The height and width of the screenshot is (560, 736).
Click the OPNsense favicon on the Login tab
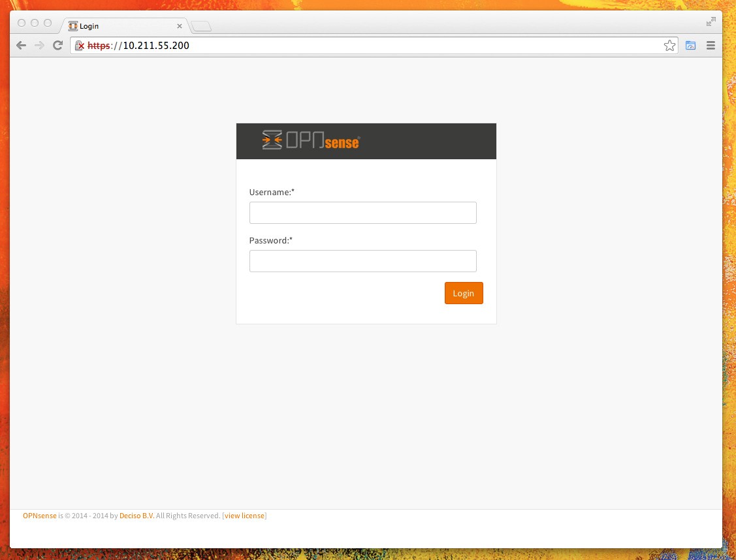click(72, 26)
